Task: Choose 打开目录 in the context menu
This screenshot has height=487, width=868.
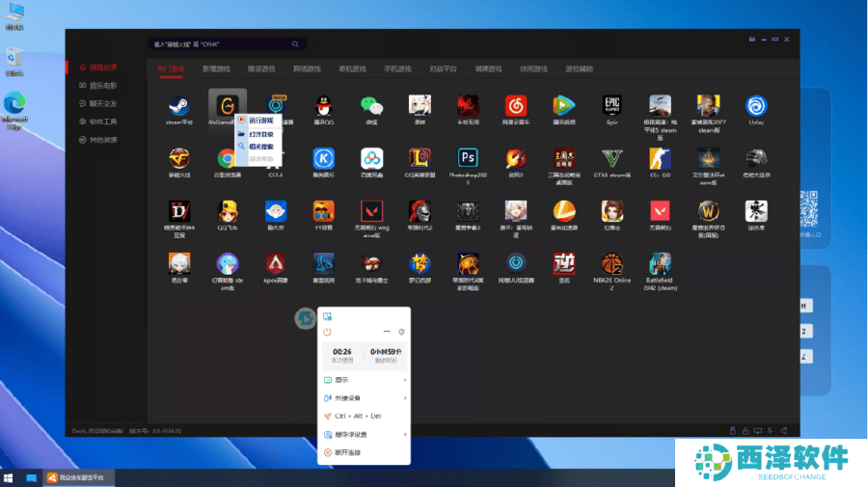Action: click(x=259, y=134)
